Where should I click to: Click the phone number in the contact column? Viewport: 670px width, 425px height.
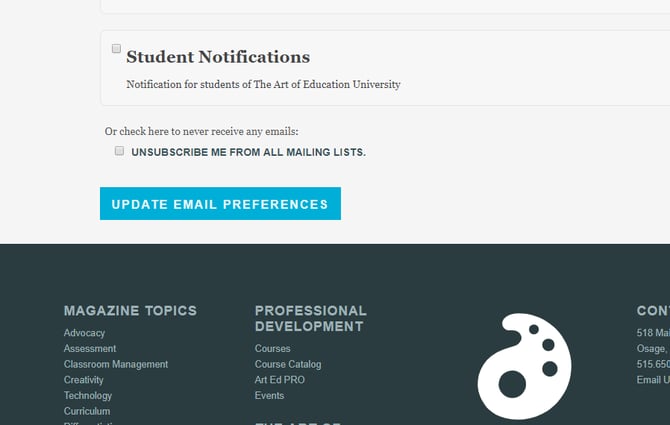(654, 364)
